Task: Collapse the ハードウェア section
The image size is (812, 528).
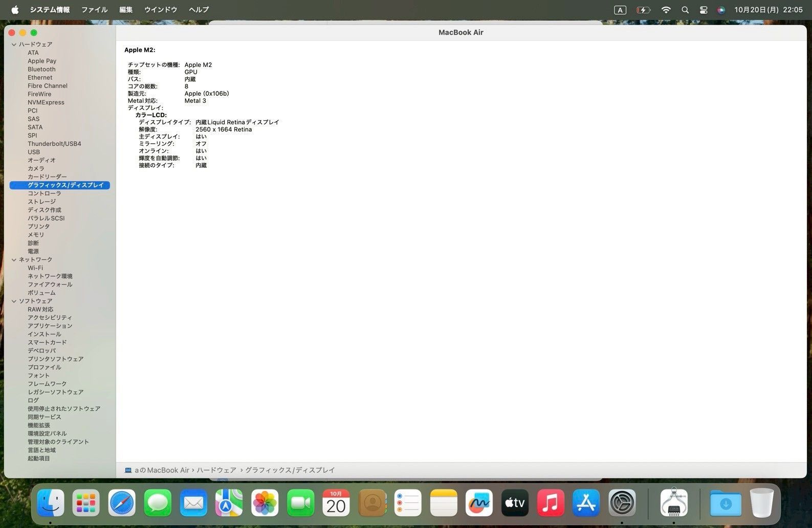Action: pos(14,45)
